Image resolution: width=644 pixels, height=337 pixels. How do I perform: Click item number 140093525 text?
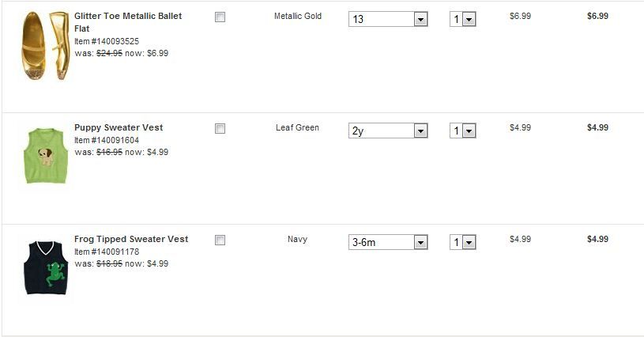pos(107,41)
